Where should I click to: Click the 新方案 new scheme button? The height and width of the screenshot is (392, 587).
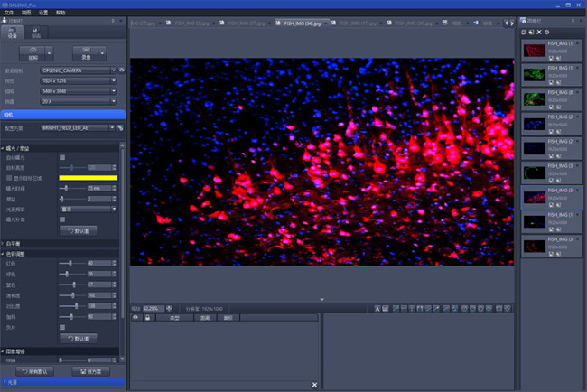(90, 371)
